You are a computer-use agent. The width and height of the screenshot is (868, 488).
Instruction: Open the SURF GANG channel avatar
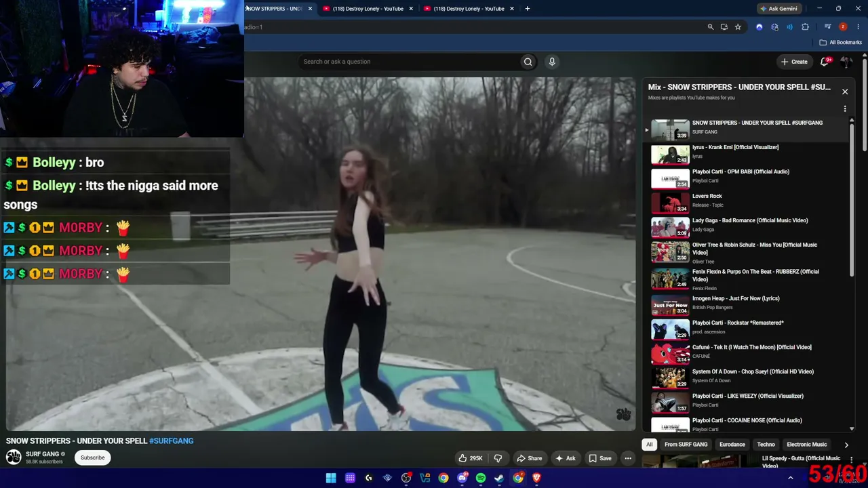(x=14, y=458)
